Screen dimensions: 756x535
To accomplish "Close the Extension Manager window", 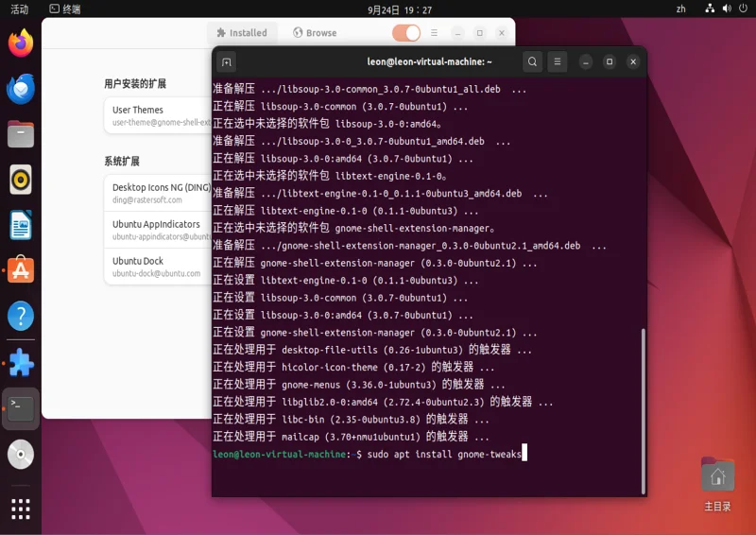I will (x=502, y=33).
